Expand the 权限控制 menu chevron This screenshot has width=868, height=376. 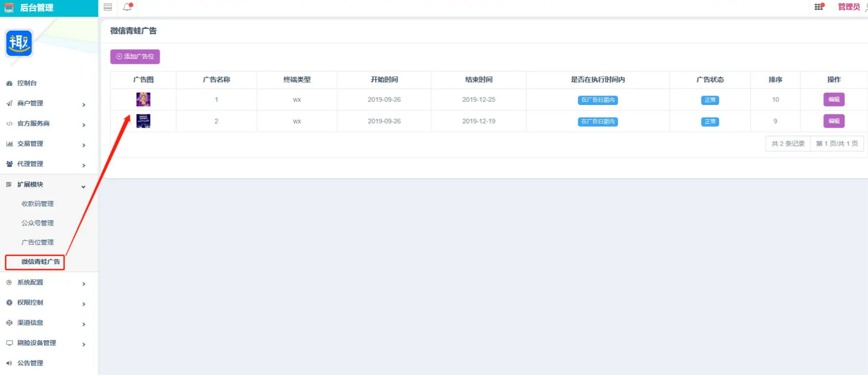pyautogui.click(x=84, y=304)
